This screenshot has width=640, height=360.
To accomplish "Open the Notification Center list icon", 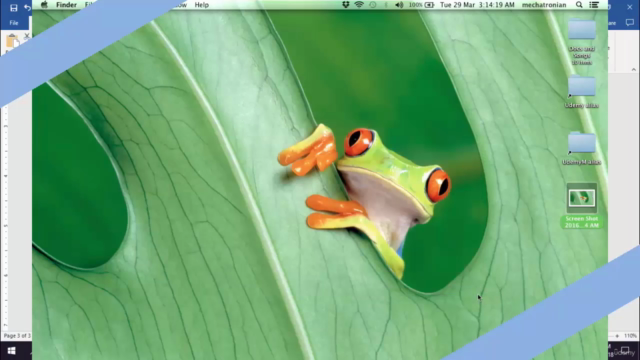I will click(594, 5).
